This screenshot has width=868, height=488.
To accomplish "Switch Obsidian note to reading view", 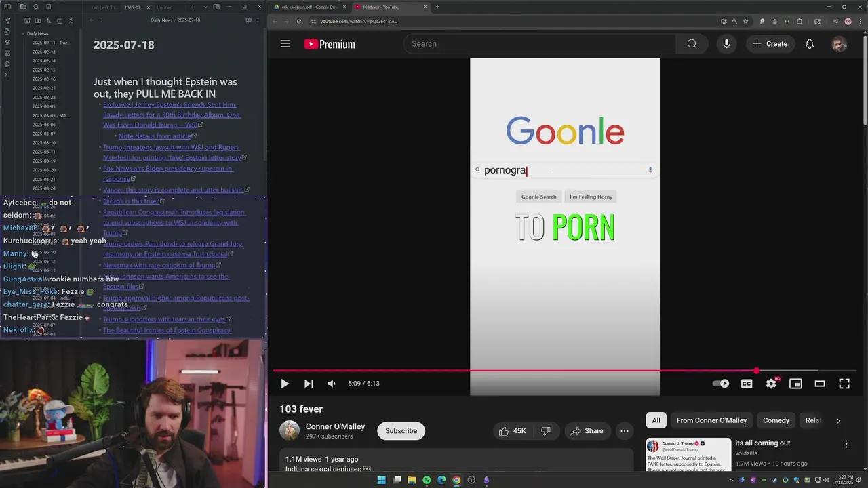I will pyautogui.click(x=248, y=20).
